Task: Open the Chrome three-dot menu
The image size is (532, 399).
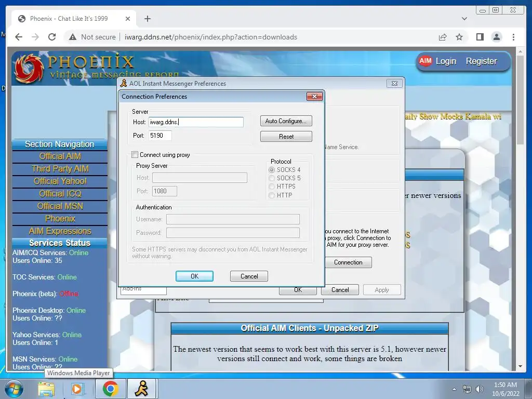Action: pos(513,37)
